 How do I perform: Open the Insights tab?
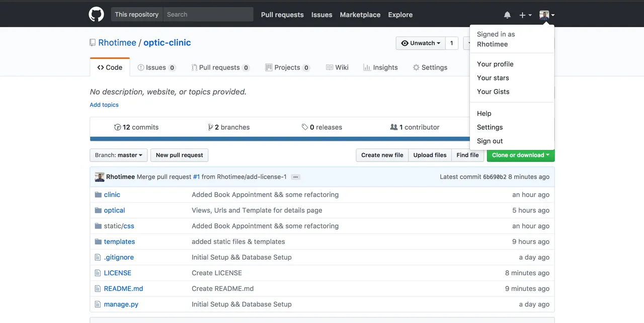click(x=380, y=67)
